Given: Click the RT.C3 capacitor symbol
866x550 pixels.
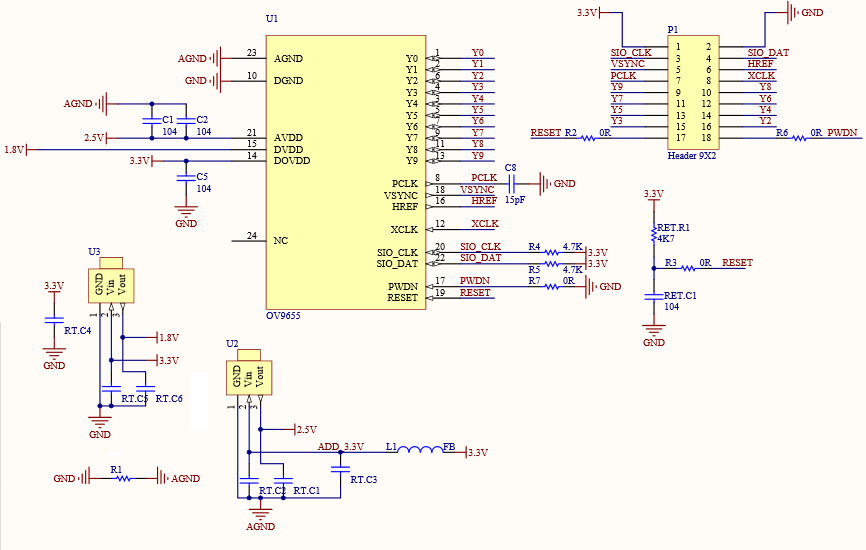Looking at the screenshot, I should [x=340, y=469].
